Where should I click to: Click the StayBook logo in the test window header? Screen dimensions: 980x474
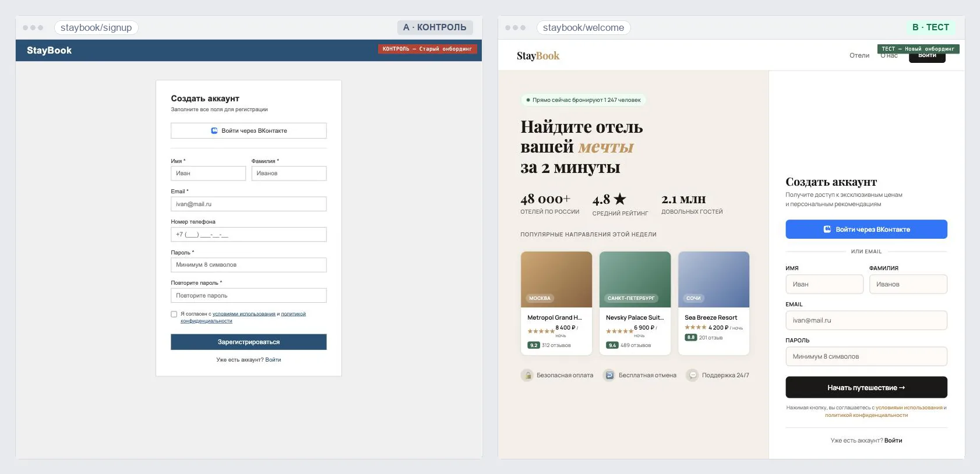[x=538, y=56]
